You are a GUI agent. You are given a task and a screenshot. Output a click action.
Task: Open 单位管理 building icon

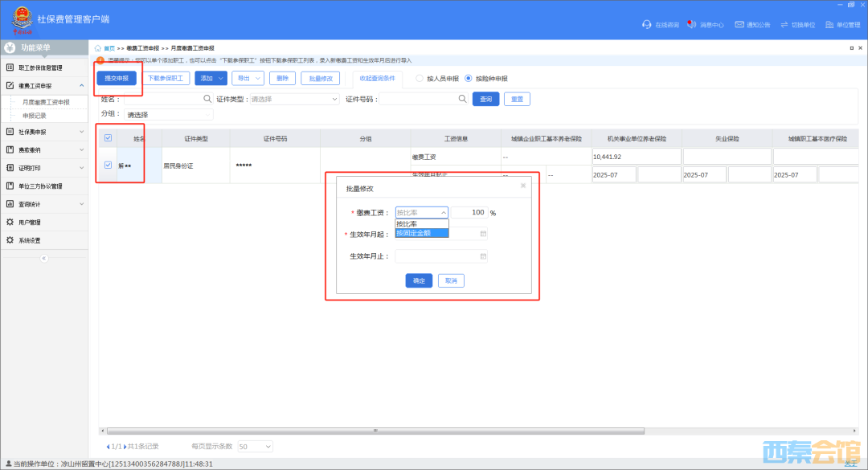[829, 25]
